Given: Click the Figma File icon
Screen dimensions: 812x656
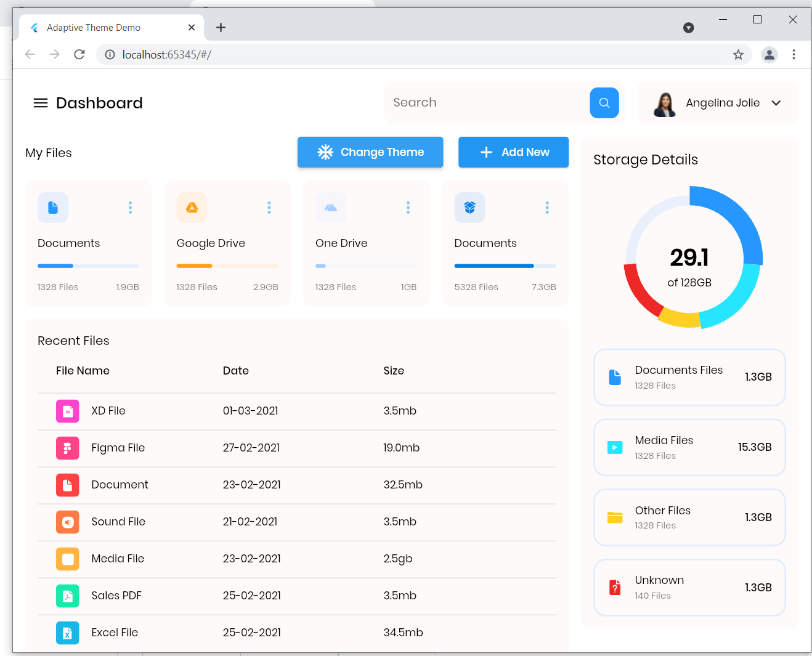Looking at the screenshot, I should click(68, 448).
